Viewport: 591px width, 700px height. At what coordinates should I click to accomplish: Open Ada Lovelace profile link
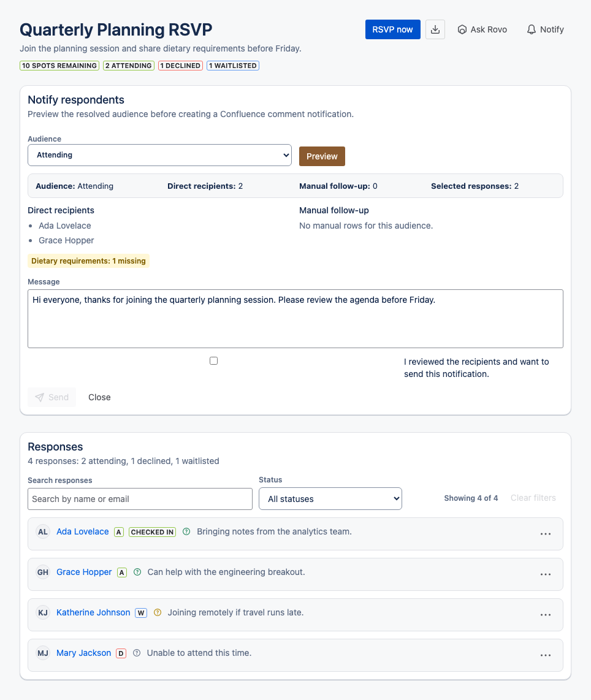(83, 531)
